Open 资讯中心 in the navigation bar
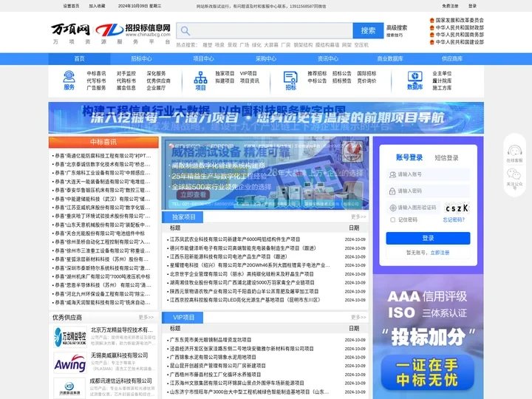Image resolution: width=532 pixels, height=399 pixels. click(x=328, y=58)
